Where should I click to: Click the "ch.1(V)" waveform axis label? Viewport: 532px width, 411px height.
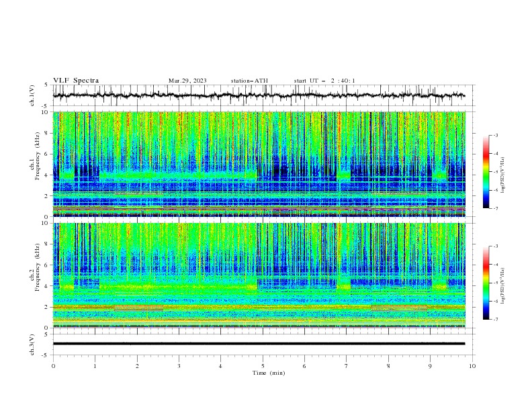pos(32,95)
